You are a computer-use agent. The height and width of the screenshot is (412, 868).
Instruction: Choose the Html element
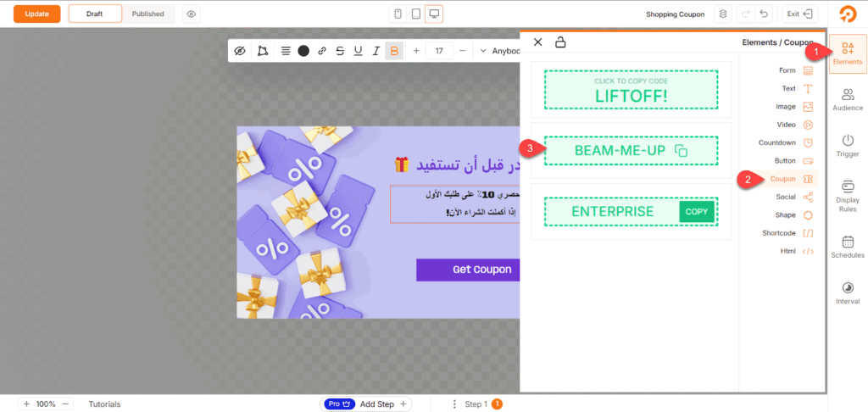797,251
